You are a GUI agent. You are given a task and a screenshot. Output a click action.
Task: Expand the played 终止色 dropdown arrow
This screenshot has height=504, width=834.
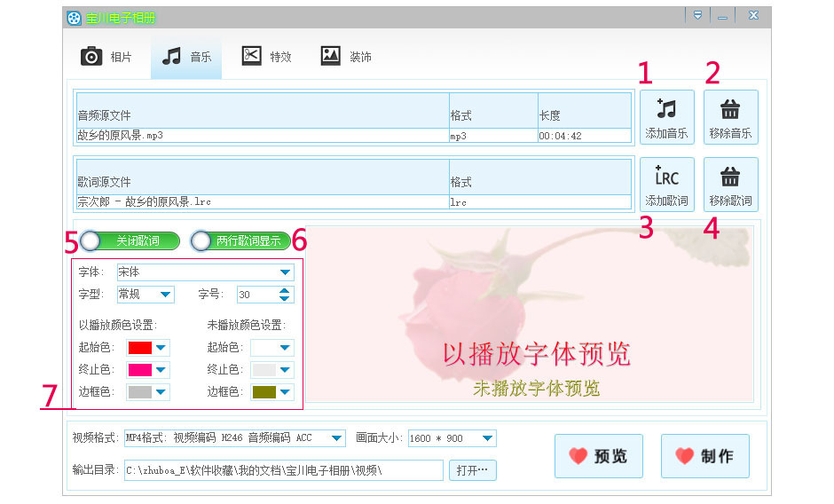[x=161, y=370]
